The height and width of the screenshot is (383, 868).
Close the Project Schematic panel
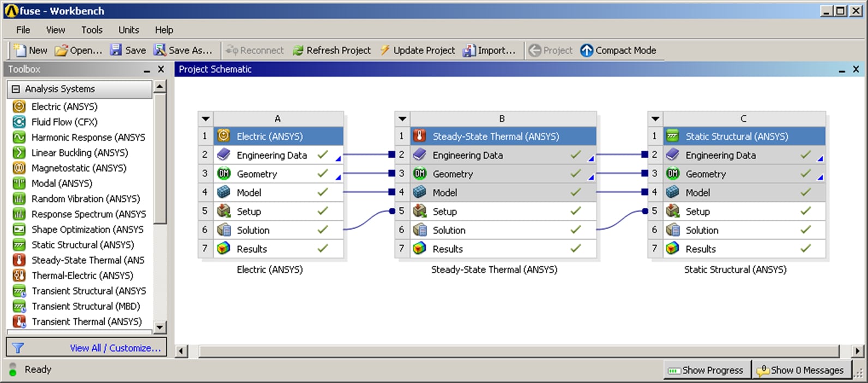point(856,69)
